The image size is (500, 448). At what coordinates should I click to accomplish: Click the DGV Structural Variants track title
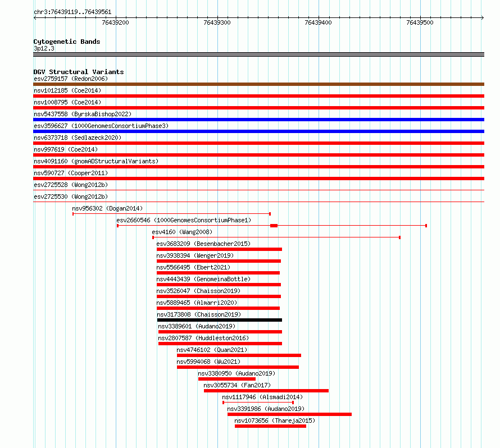(x=79, y=72)
